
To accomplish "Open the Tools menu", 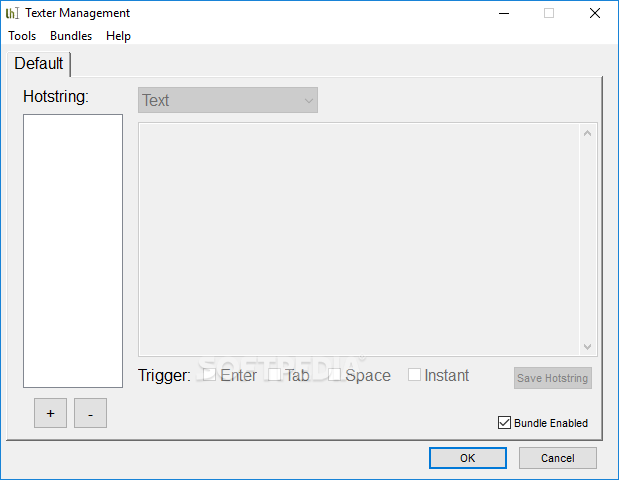I will point(22,36).
